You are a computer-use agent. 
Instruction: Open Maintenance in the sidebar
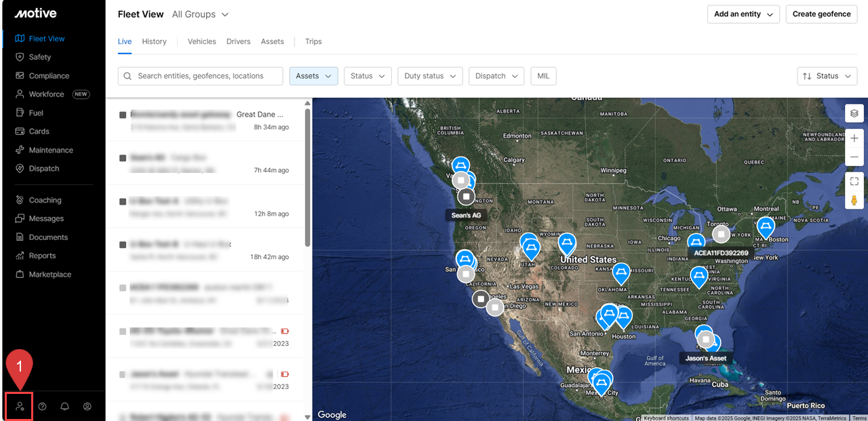point(51,150)
